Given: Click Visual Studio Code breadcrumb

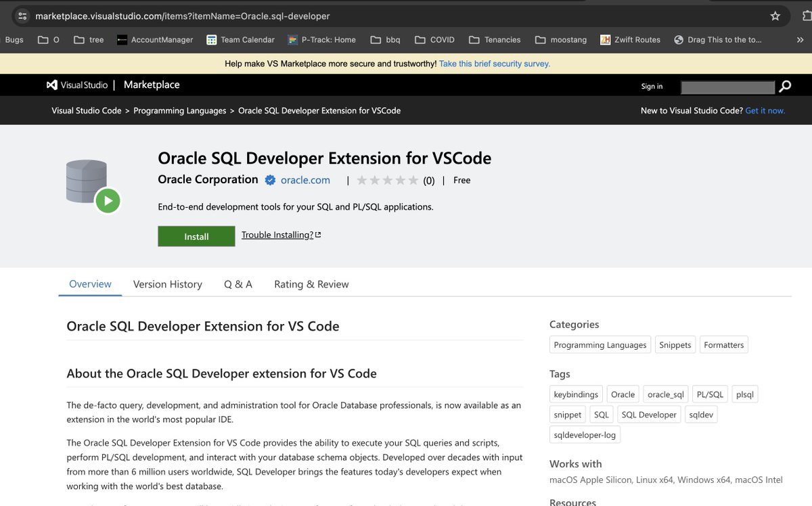Looking at the screenshot, I should coord(87,111).
